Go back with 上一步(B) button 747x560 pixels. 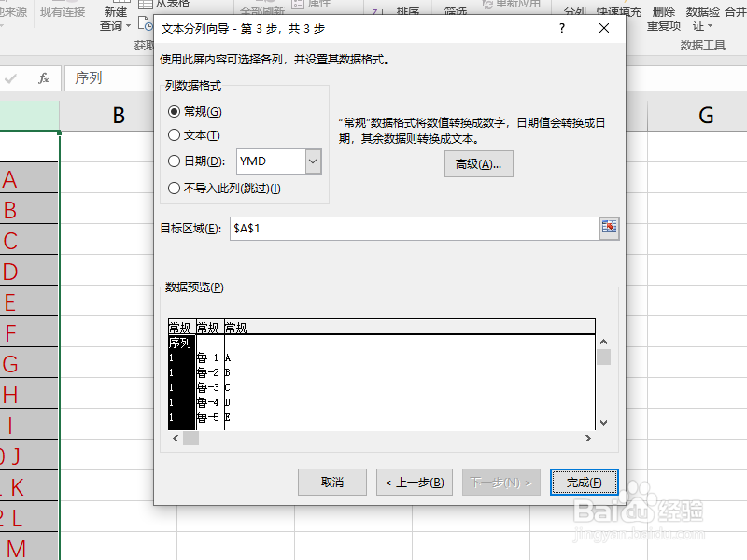click(415, 483)
